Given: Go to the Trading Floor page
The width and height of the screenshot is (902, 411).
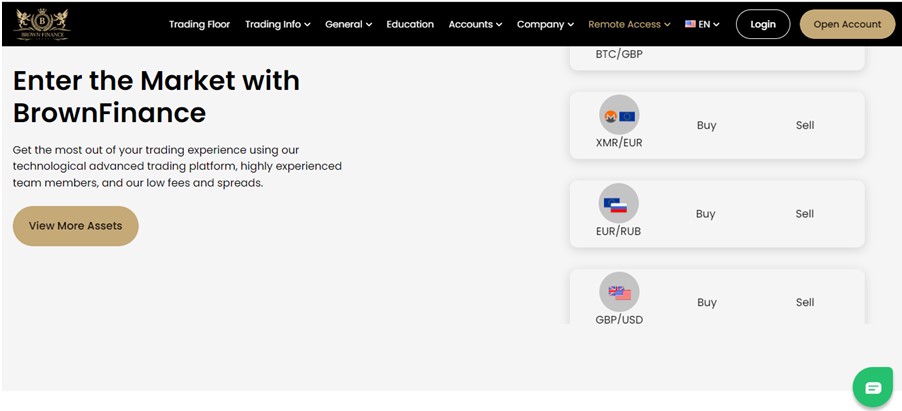Looking at the screenshot, I should [199, 24].
